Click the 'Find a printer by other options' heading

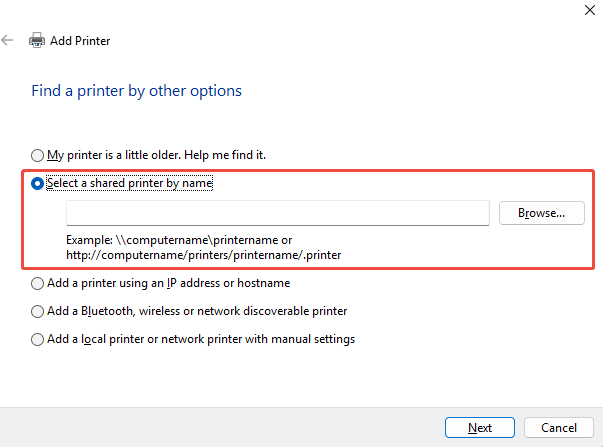pyautogui.click(x=137, y=91)
